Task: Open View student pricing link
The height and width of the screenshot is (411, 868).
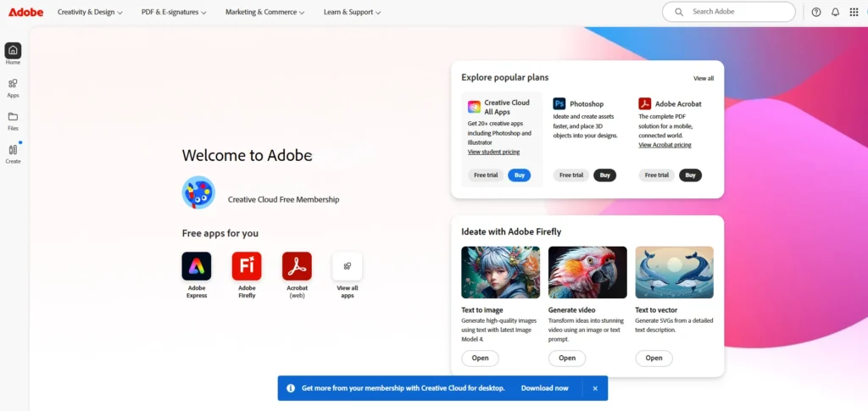Action: coord(494,152)
